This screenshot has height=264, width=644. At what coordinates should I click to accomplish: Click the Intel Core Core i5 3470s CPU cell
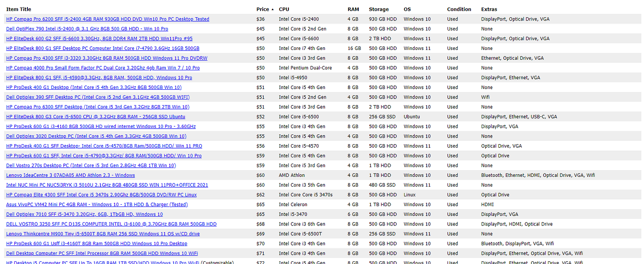[x=306, y=195]
